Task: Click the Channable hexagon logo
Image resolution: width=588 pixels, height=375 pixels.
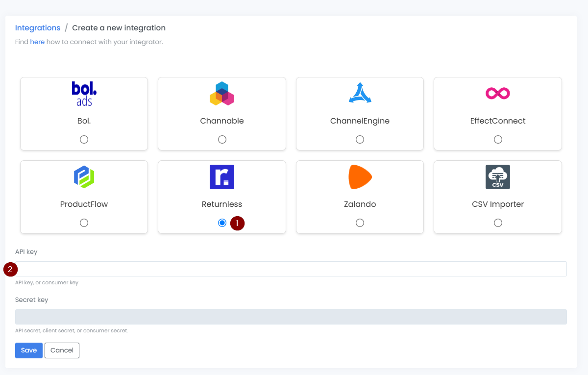Action: coord(222,94)
